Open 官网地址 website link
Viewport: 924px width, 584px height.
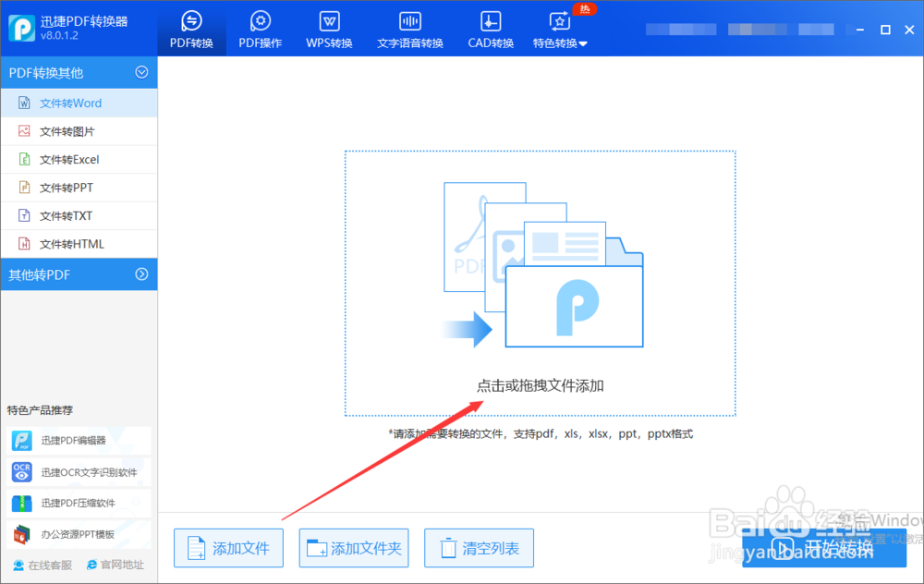pyautogui.click(x=115, y=565)
